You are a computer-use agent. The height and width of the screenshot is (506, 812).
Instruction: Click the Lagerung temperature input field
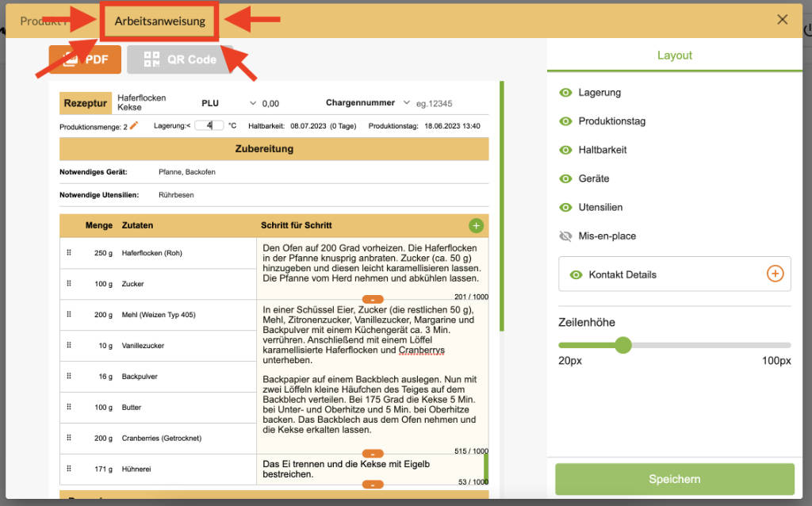coord(209,125)
